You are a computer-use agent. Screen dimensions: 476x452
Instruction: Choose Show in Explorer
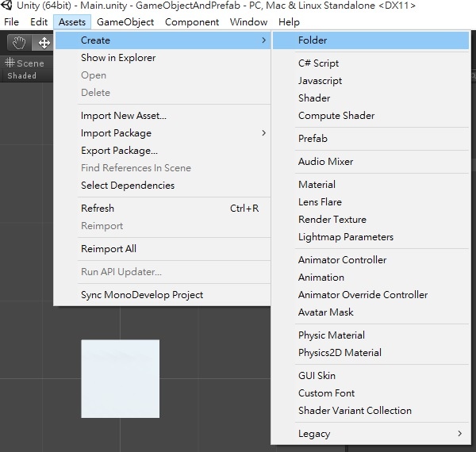[x=163, y=58]
